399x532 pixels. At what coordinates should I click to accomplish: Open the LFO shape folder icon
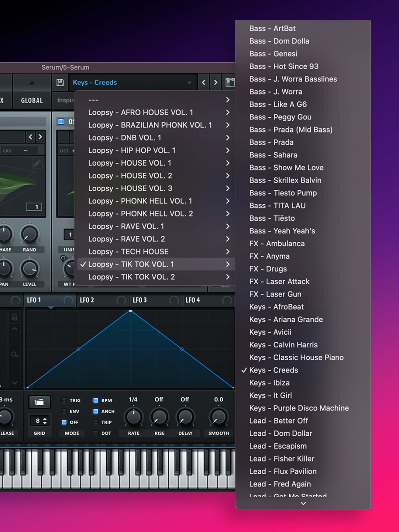40,402
